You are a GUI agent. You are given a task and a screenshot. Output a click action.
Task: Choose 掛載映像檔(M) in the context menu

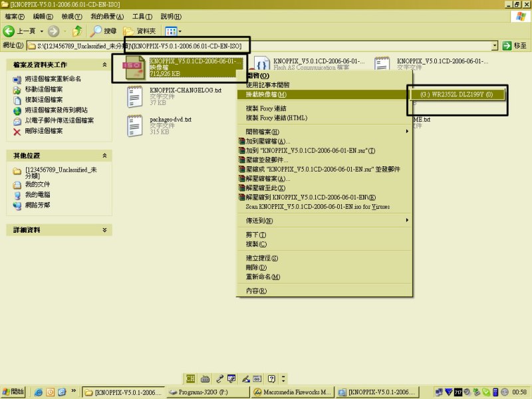coord(324,94)
